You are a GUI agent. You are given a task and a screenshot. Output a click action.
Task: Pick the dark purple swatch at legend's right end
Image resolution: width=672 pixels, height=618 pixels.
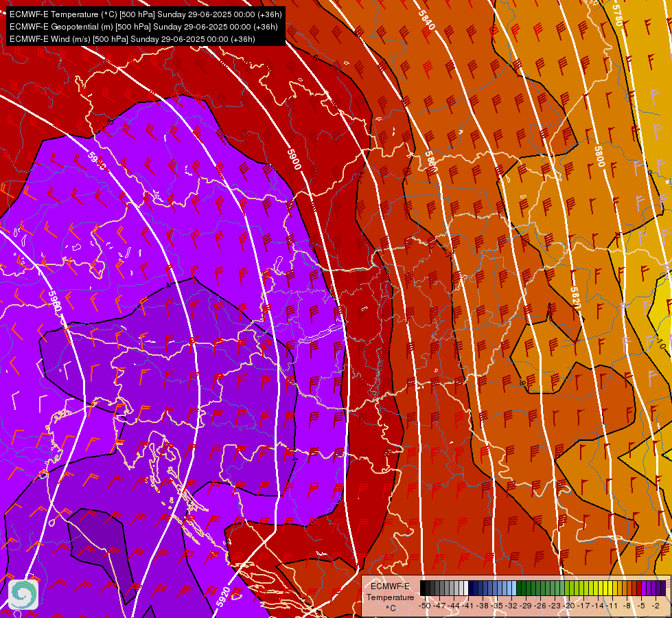tap(663, 588)
